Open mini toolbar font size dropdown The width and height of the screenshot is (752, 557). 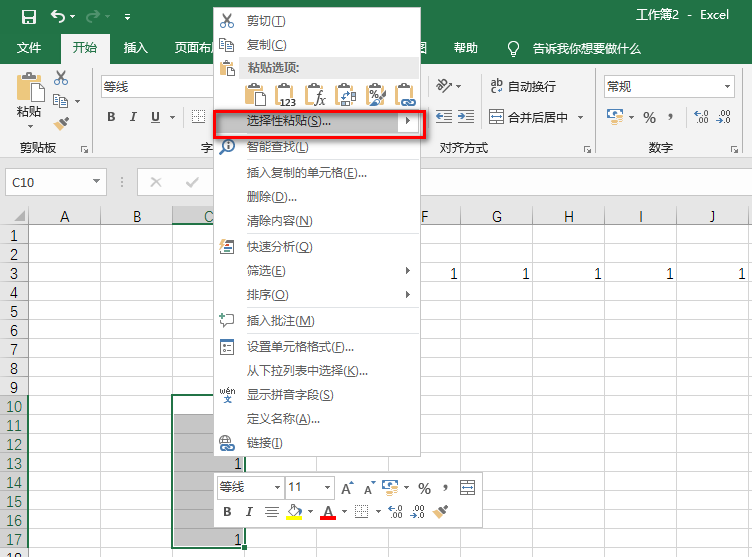tap(327, 487)
